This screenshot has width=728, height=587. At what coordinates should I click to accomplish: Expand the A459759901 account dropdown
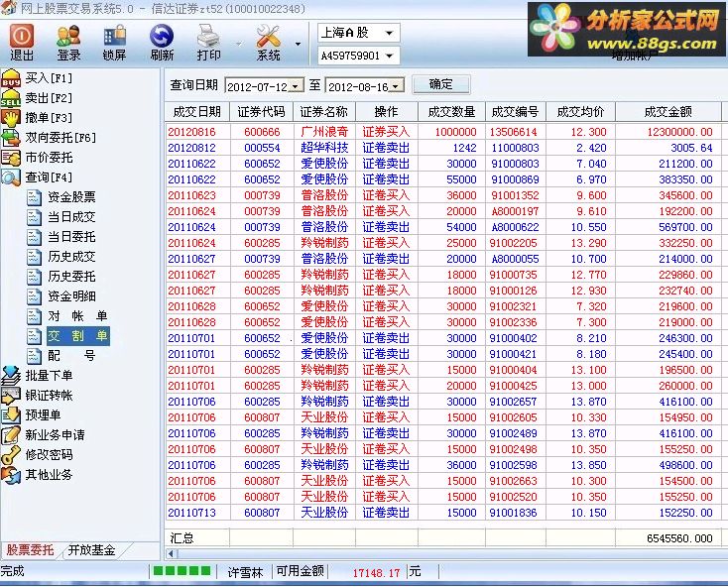click(389, 57)
